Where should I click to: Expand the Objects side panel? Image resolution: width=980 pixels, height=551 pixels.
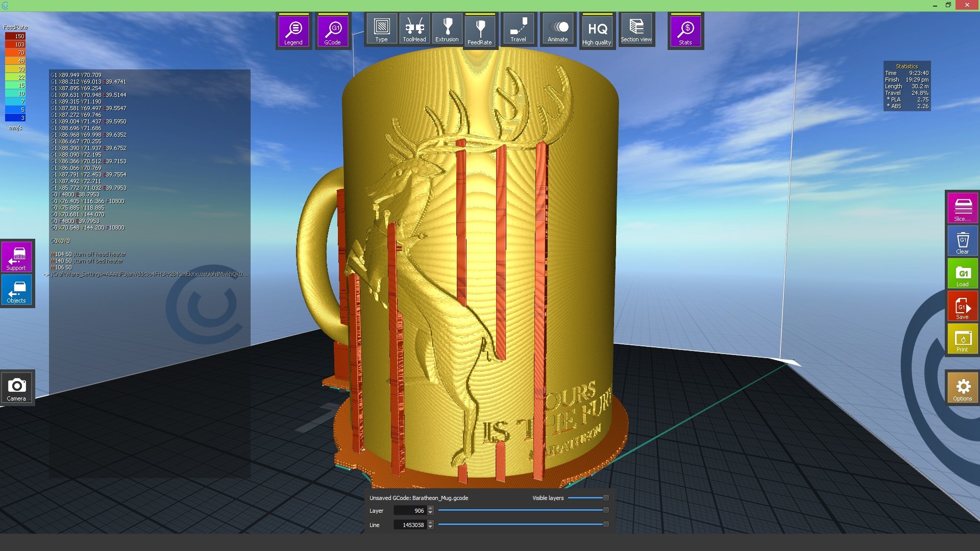(x=16, y=290)
